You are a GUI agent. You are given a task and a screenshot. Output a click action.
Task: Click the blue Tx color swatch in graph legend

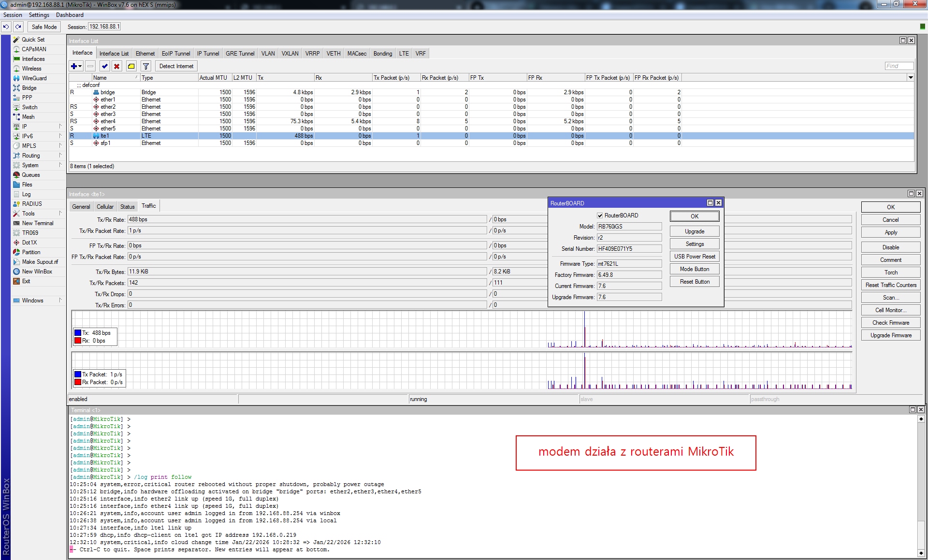tap(78, 333)
